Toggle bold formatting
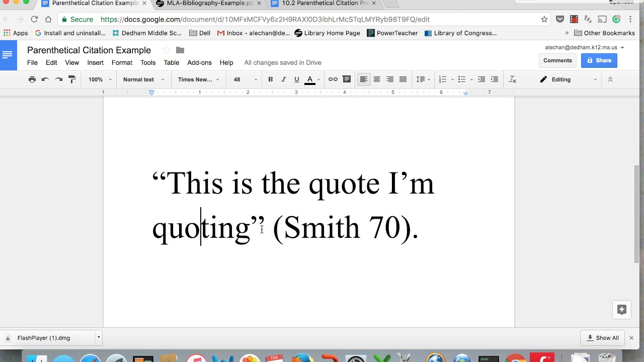The height and width of the screenshot is (362, 644). (x=271, y=79)
